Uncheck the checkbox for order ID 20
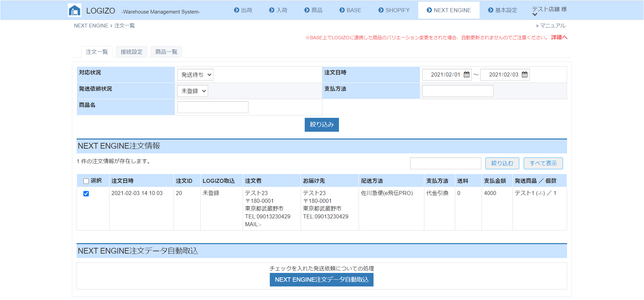644x300 pixels. coord(86,194)
